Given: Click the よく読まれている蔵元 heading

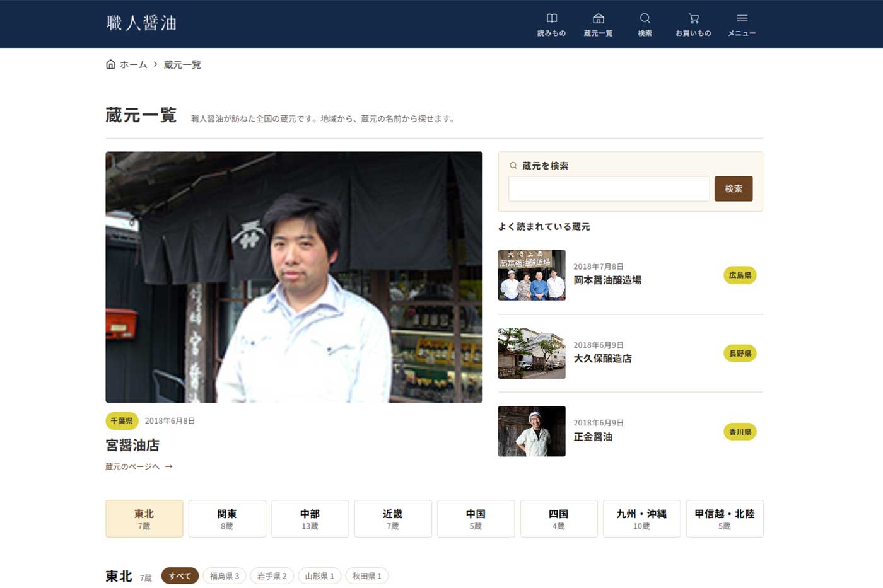Looking at the screenshot, I should (544, 227).
